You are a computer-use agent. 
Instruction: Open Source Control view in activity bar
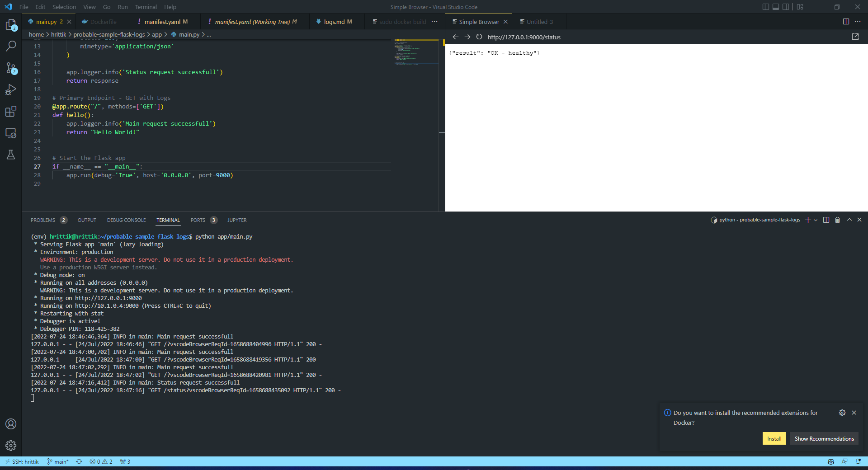(11, 68)
